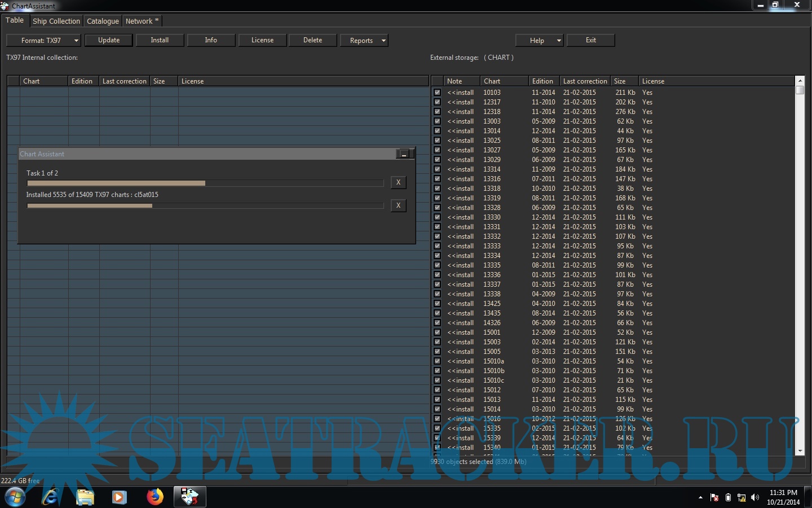The width and height of the screenshot is (812, 508).
Task: Click the Task 1 of 2 progress bar
Action: point(205,183)
